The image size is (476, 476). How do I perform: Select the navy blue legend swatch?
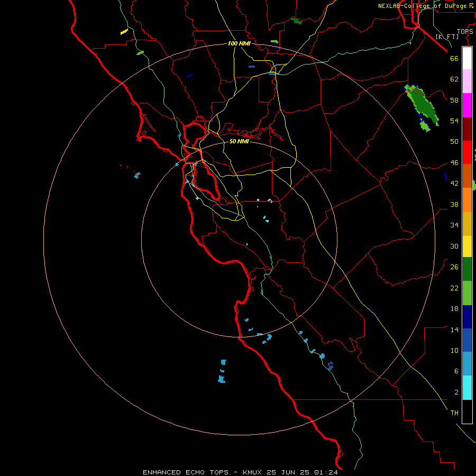tap(467, 317)
